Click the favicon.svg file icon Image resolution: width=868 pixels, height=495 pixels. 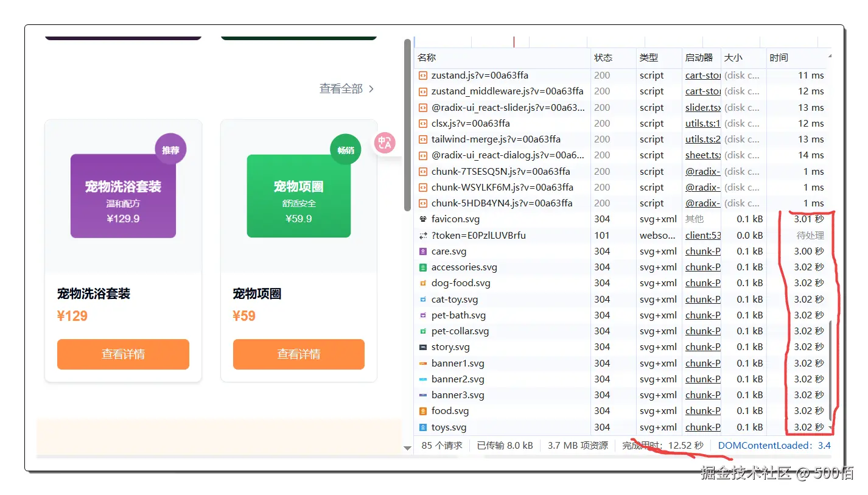(423, 219)
